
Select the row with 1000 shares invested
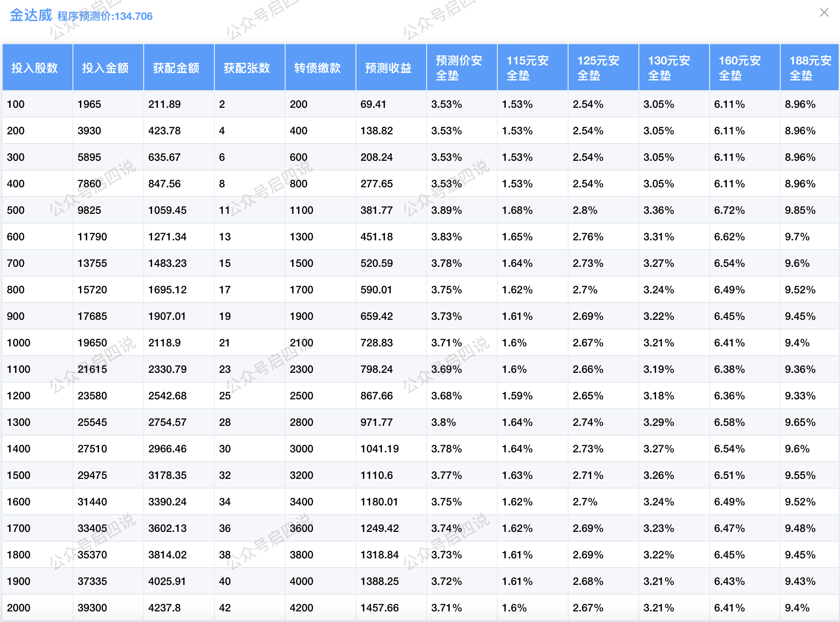[19, 343]
